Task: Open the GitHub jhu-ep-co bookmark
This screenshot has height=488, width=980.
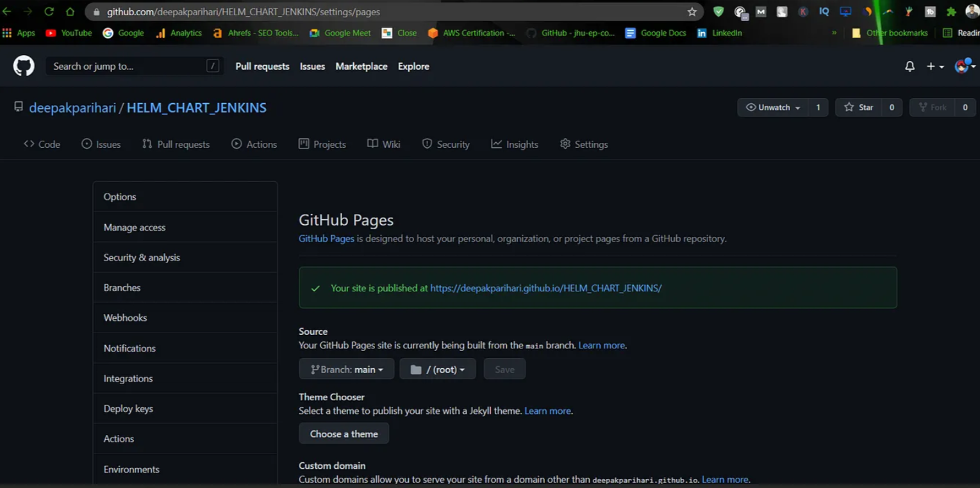Action: [570, 33]
